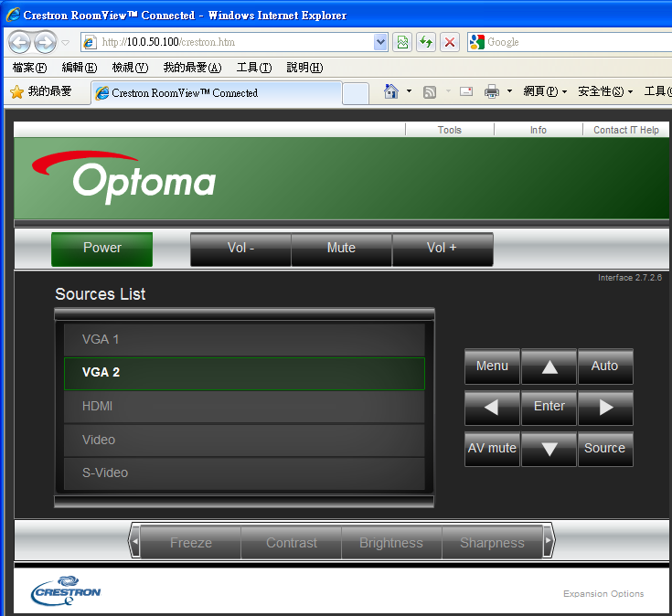This screenshot has height=616, width=672.
Task: Toggle Freeze on the function bar
Action: (x=191, y=543)
